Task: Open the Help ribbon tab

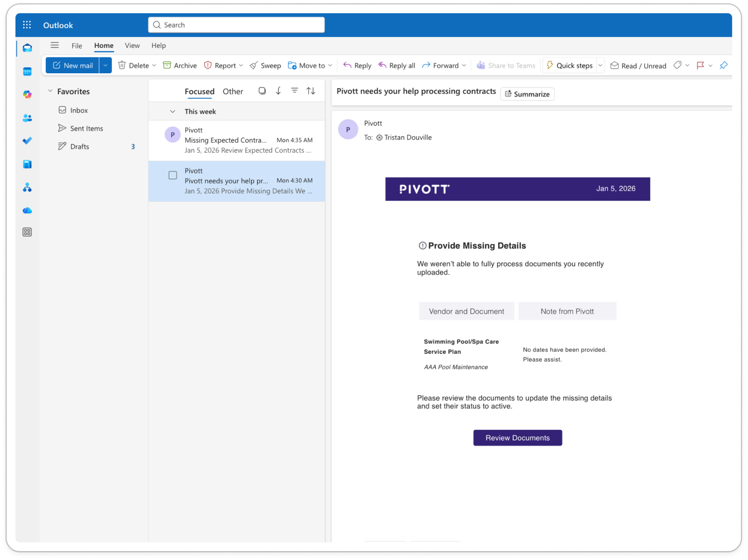Action: pos(159,46)
